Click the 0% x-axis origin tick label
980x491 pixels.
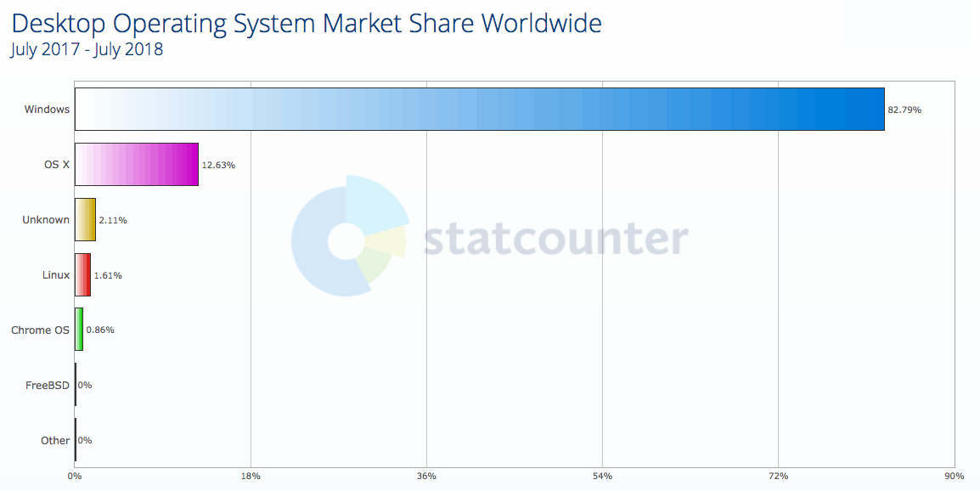coord(75,477)
